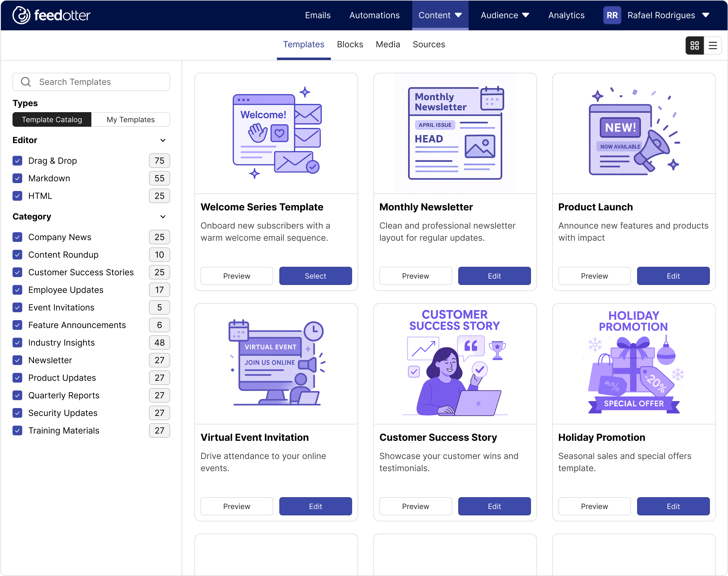Select the Templates tab

pos(304,45)
